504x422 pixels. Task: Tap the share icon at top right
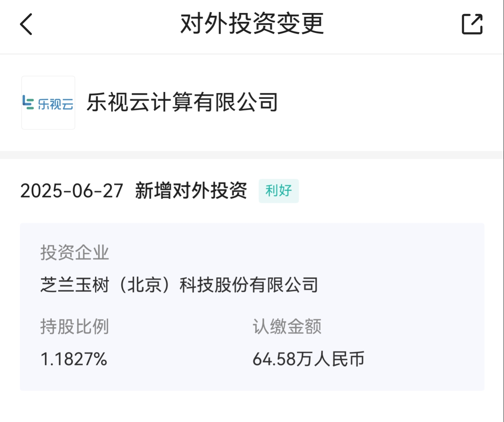pyautogui.click(x=472, y=24)
